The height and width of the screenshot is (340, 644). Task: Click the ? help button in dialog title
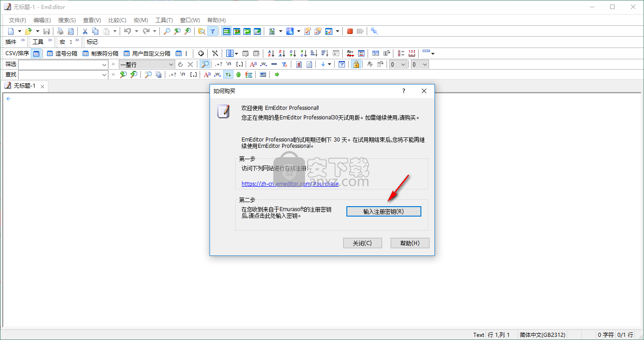coord(404,91)
